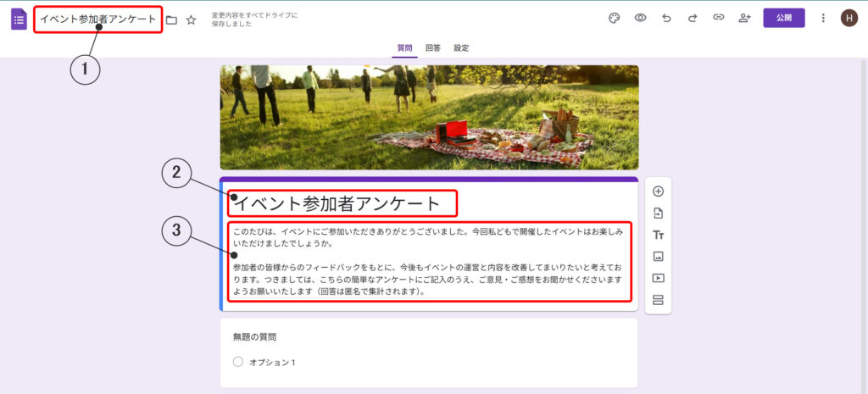Click the オプション 1 label text
The image size is (868, 394).
pyautogui.click(x=272, y=363)
